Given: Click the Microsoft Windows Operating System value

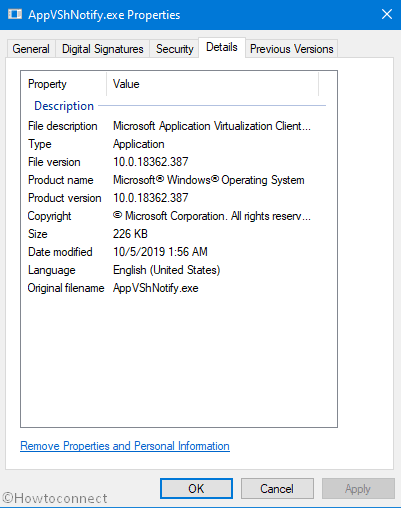Looking at the screenshot, I should click(209, 180).
